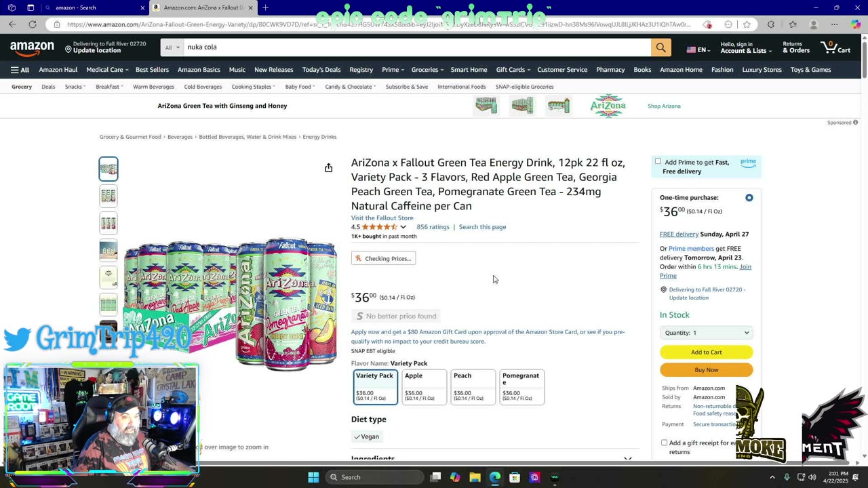The image size is (868, 488).
Task: Open Subscribe & Save grocery tab
Action: 407,87
